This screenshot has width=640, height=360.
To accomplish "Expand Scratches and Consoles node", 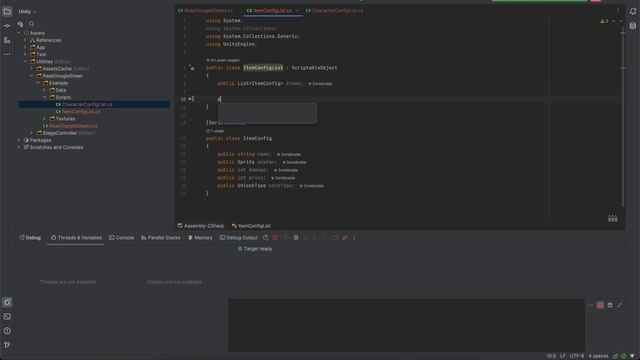I will click(19, 147).
